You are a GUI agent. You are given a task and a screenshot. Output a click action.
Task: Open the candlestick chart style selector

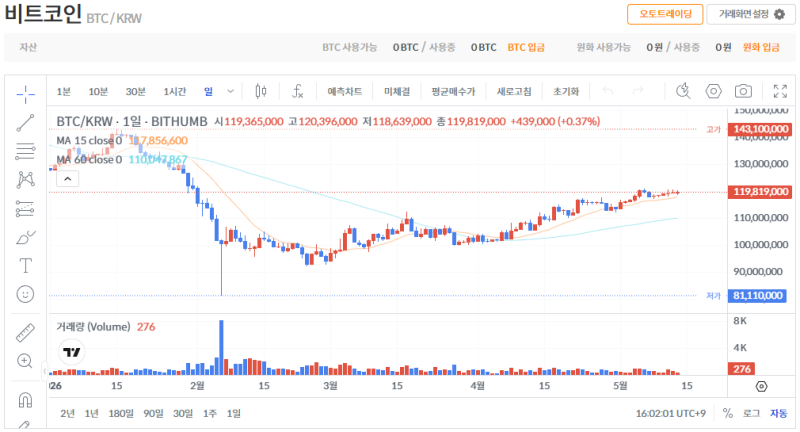click(261, 91)
